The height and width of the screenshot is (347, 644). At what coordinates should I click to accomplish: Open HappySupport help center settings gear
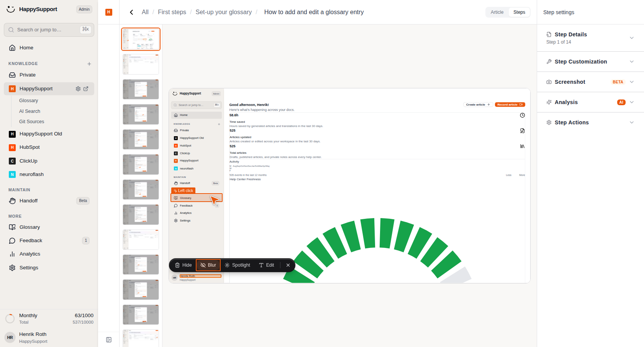coord(78,89)
